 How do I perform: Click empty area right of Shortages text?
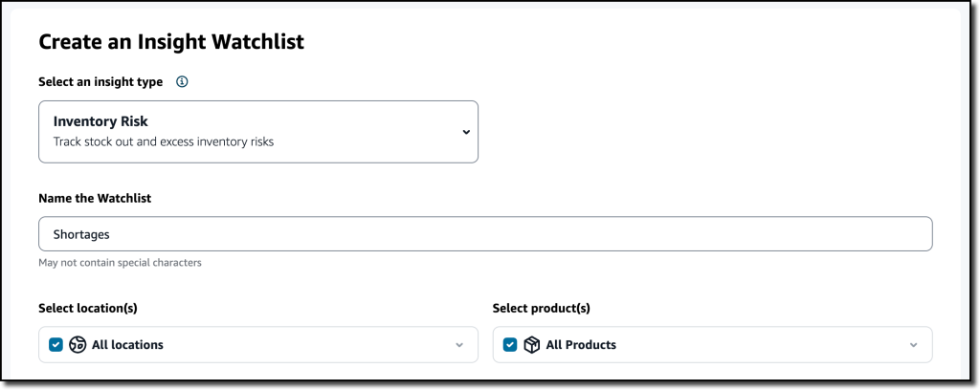(519, 234)
